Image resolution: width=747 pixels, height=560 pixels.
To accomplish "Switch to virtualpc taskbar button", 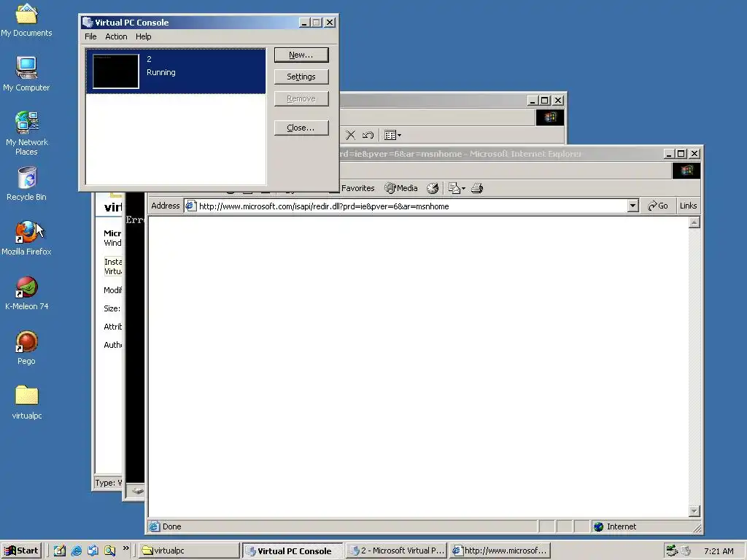I will pyautogui.click(x=189, y=551).
